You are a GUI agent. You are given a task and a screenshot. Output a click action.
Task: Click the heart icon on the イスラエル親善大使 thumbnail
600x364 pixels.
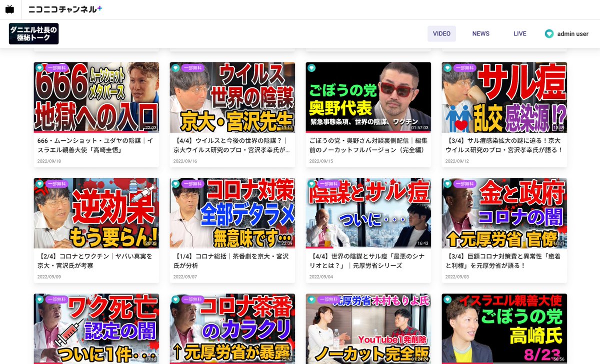point(447,300)
